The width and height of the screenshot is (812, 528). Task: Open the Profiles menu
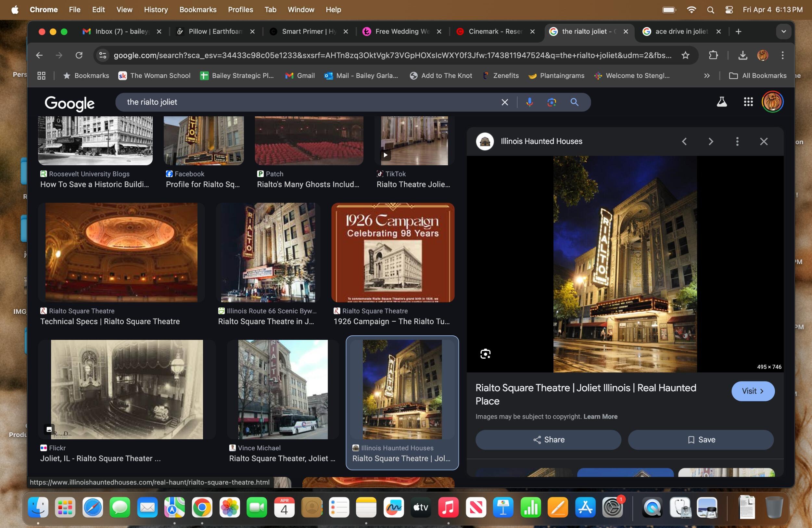[241, 9]
